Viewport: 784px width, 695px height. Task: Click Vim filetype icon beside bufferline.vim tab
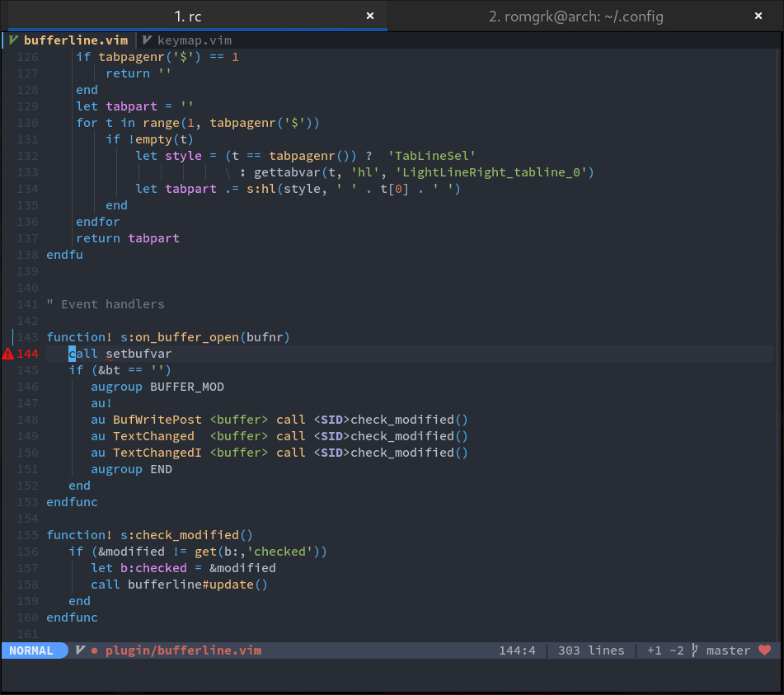click(13, 40)
